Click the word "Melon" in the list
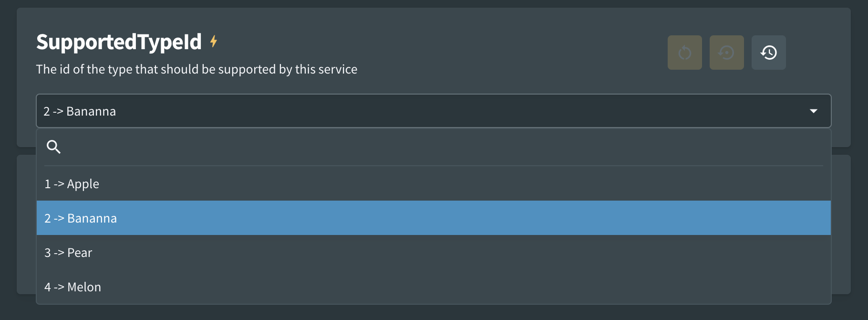 point(84,287)
